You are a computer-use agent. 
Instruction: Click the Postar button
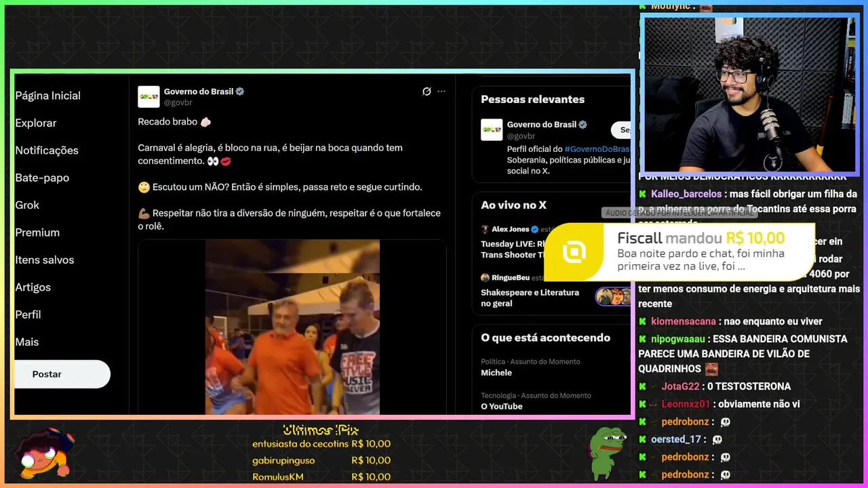coord(61,374)
